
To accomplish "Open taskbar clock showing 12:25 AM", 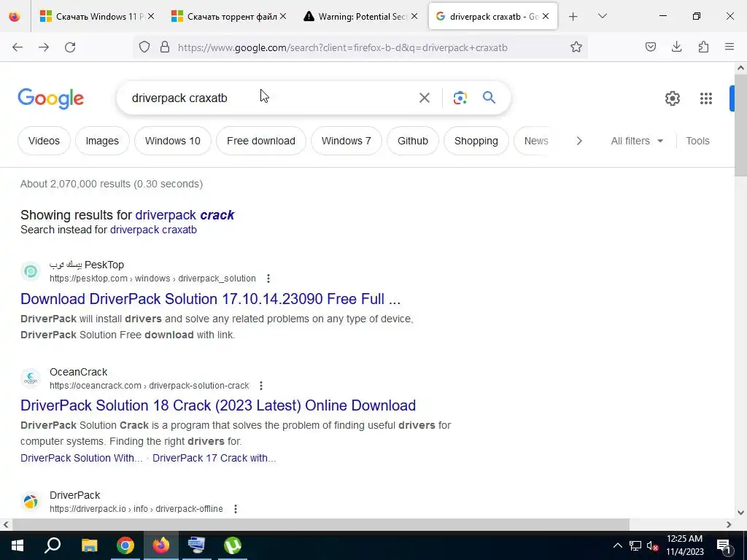I will (x=684, y=545).
